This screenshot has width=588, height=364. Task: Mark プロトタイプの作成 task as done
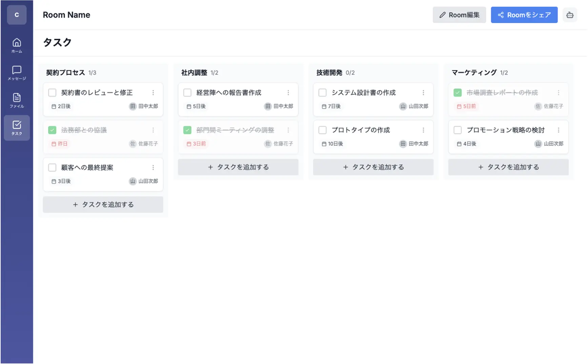(322, 130)
